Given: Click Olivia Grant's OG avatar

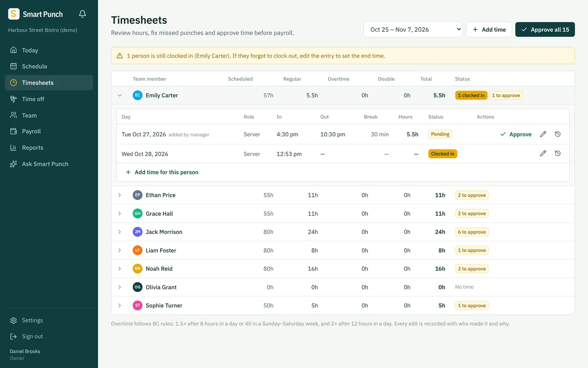Looking at the screenshot, I should click(x=137, y=287).
